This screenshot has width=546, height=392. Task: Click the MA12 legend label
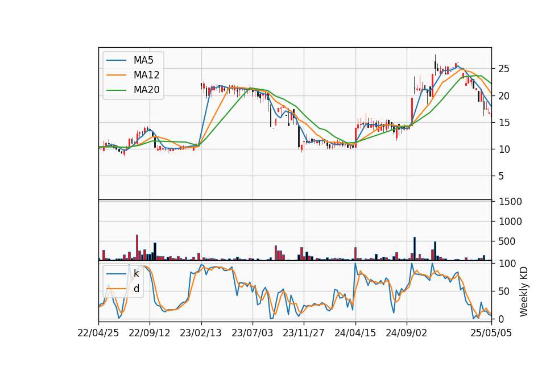click(x=146, y=75)
